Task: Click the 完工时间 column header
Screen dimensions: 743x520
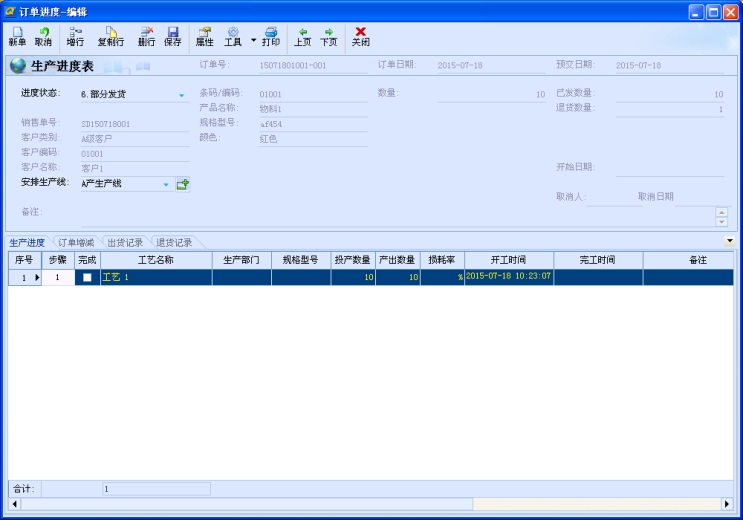Action: click(598, 260)
